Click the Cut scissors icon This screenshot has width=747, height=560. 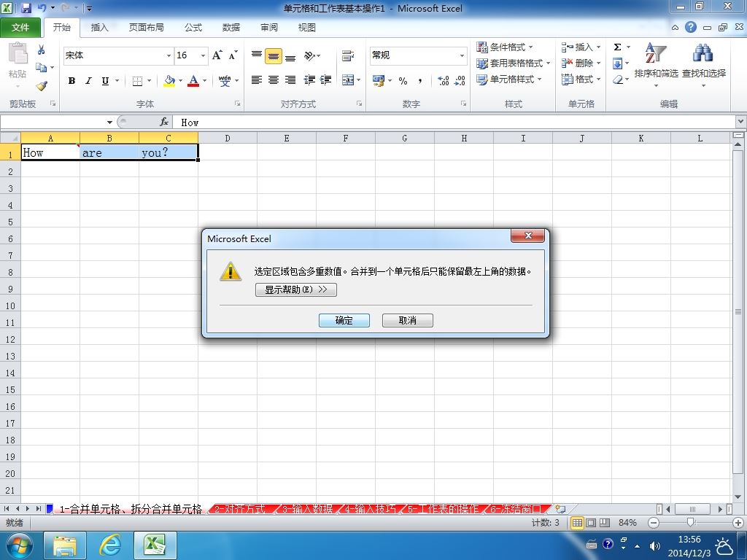[x=42, y=50]
